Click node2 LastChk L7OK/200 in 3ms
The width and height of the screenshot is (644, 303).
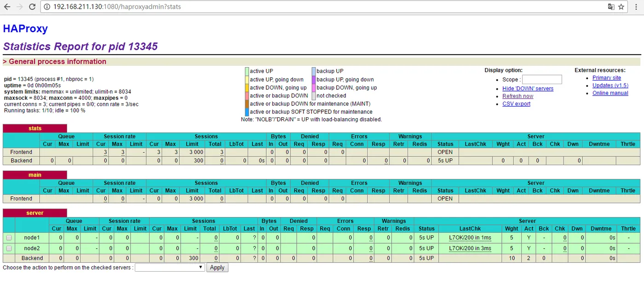coord(470,248)
